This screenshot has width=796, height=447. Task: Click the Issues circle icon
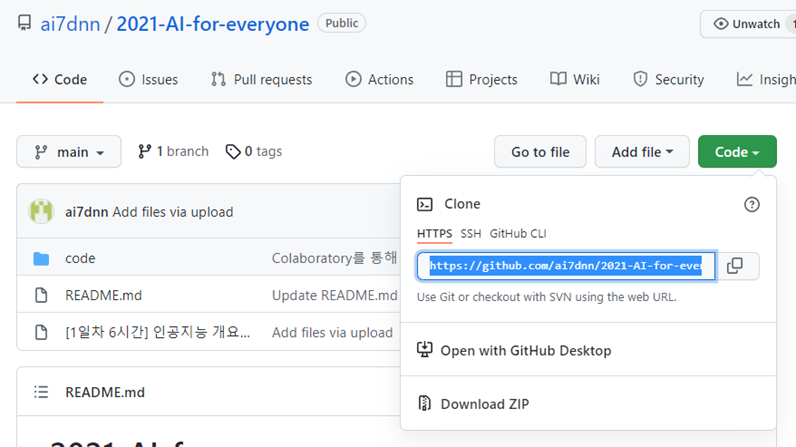[127, 79]
